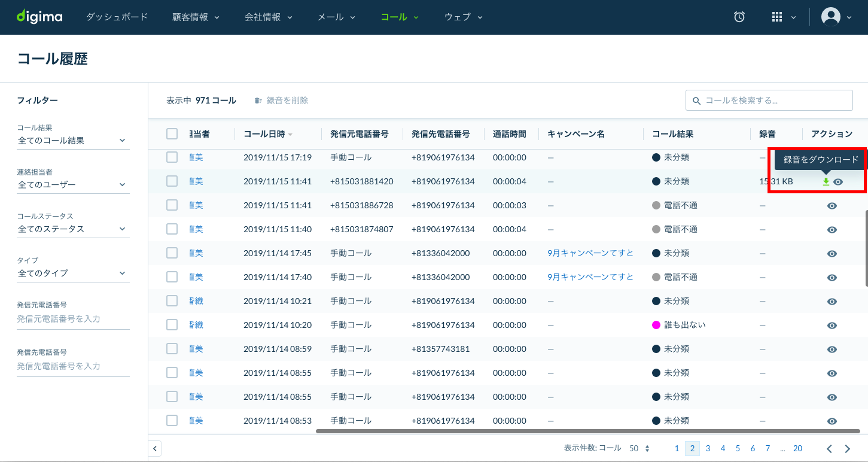Image resolution: width=868 pixels, height=462 pixels.
Task: Open the タイプ filter dropdown
Action: pyautogui.click(x=73, y=273)
